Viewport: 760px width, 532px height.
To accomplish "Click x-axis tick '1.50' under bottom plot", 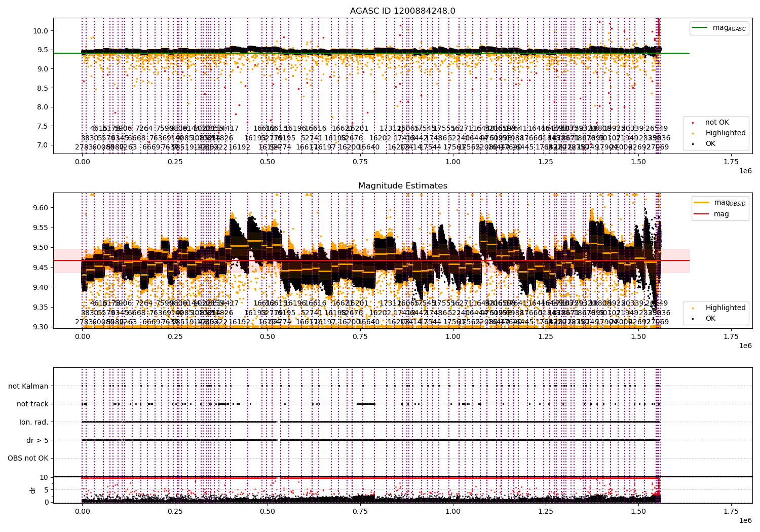I will [638, 512].
